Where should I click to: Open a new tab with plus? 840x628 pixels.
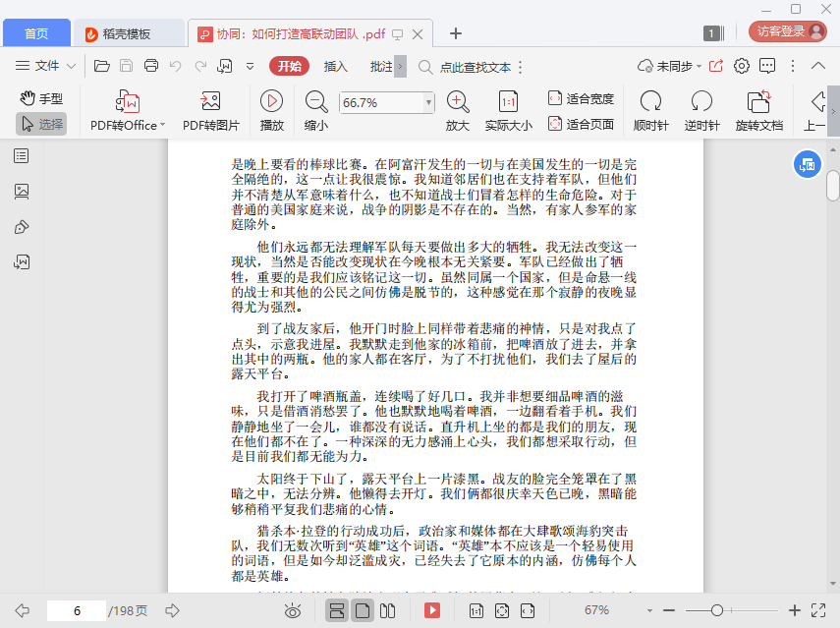coord(455,33)
